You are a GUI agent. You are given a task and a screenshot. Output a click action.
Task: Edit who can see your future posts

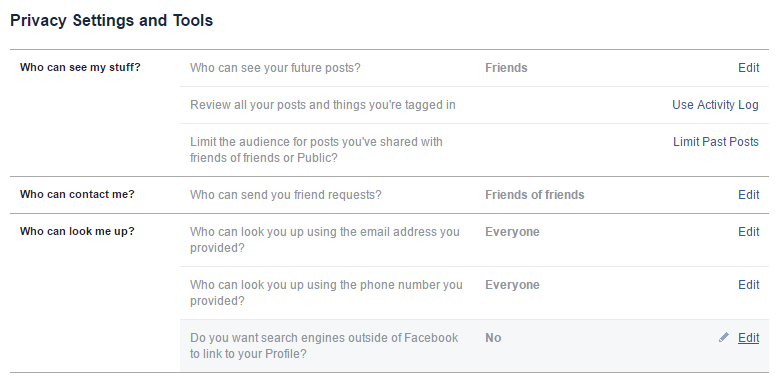tap(748, 68)
